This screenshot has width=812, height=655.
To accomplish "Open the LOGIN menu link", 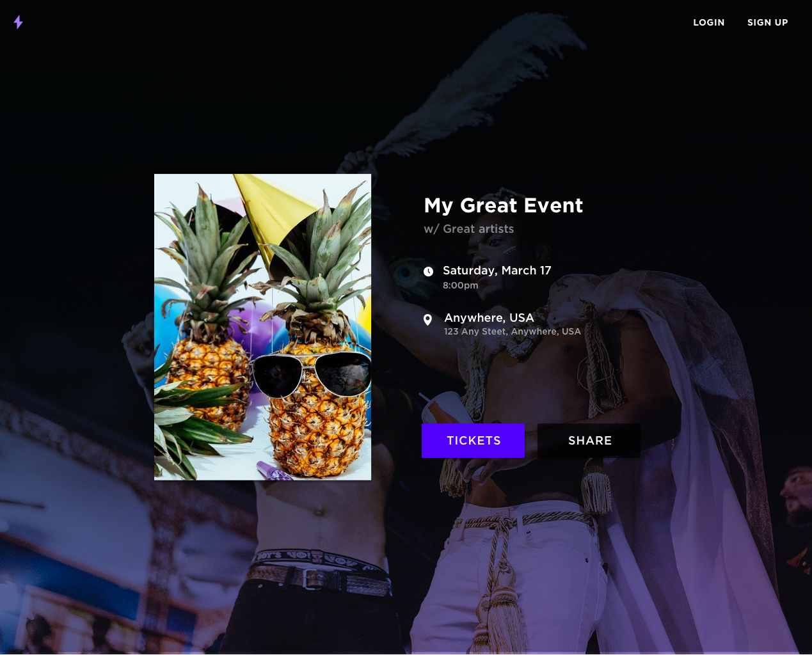I will point(709,22).
